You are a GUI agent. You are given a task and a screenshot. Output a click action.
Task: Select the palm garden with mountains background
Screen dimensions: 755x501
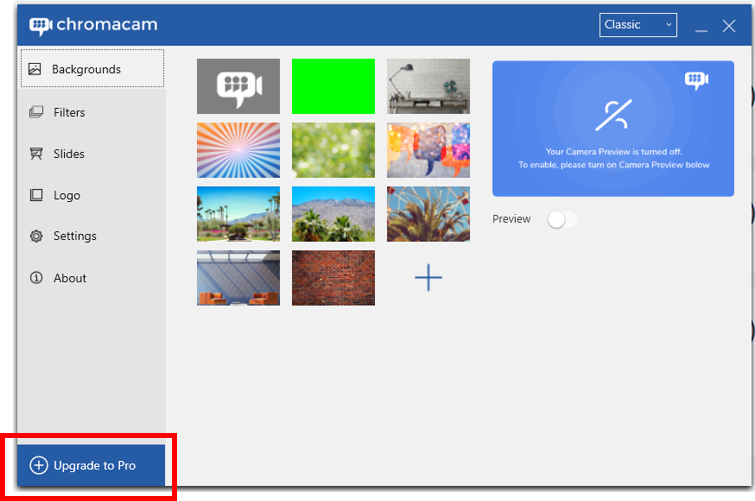(238, 214)
